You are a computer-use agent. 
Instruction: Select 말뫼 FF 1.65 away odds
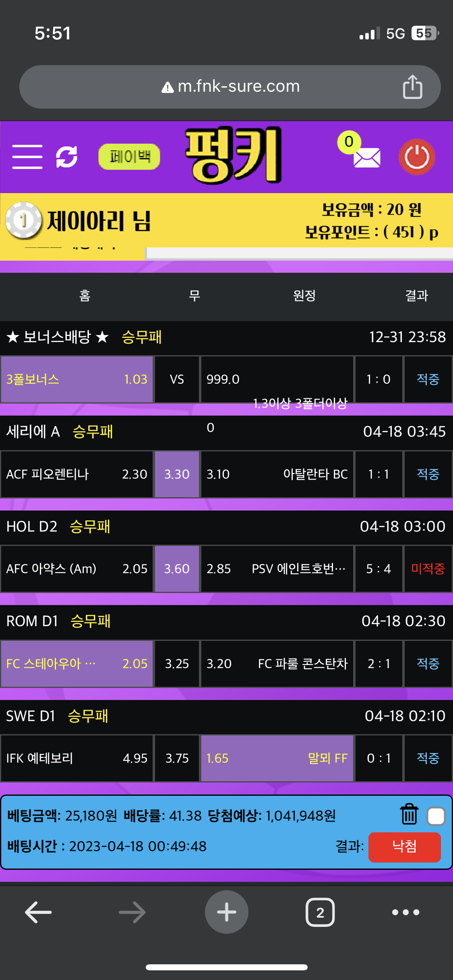(277, 758)
